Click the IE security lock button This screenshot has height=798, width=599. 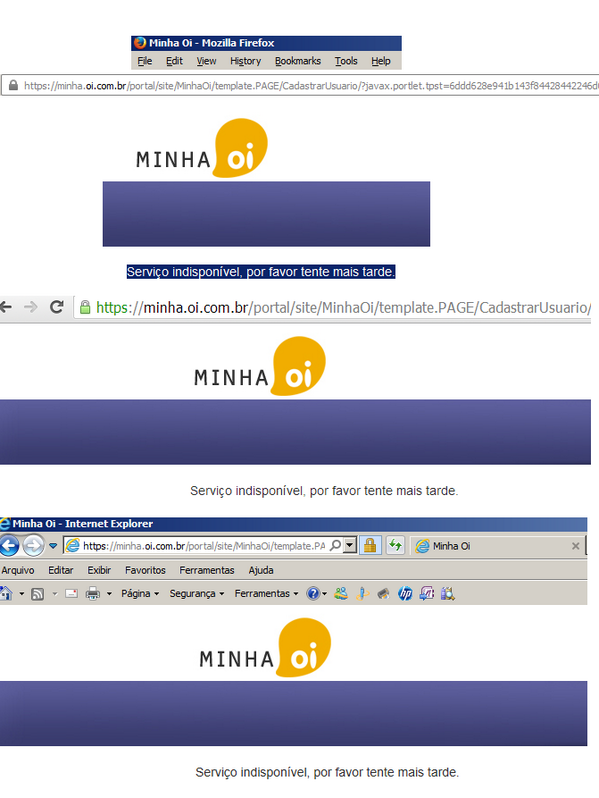click(370, 546)
